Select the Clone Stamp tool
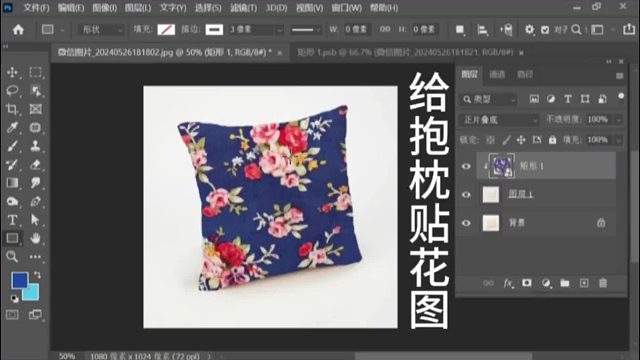This screenshot has height=360, width=640. click(x=36, y=146)
